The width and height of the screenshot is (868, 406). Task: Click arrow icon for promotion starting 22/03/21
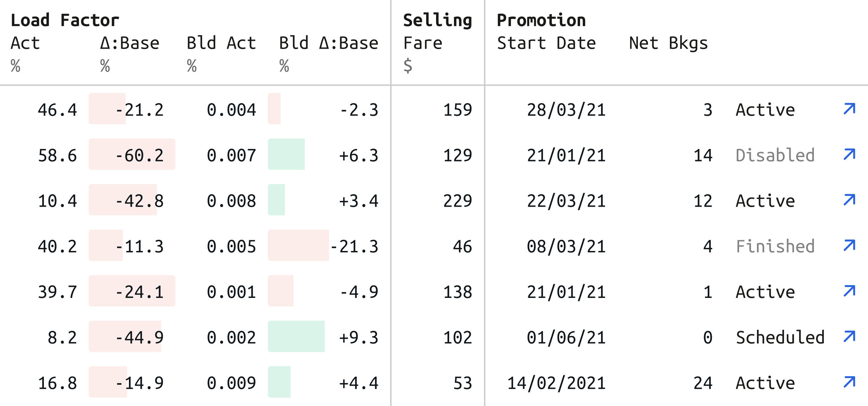click(x=849, y=200)
